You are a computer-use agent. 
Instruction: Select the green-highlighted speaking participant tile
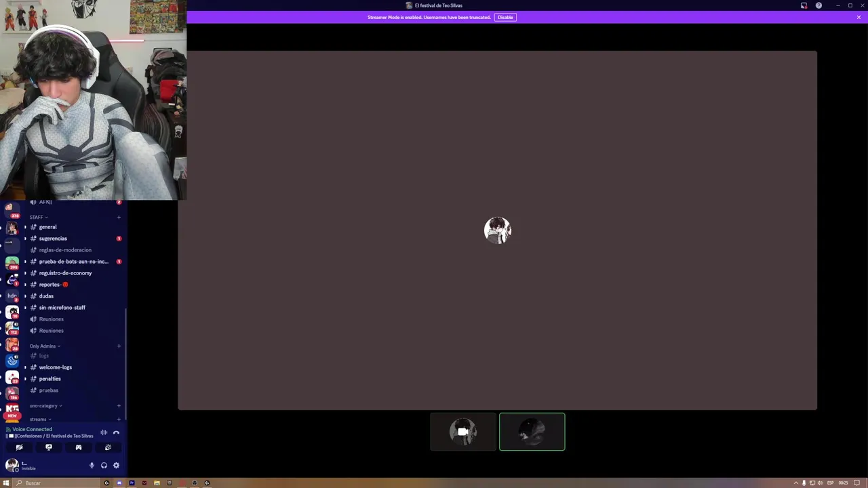click(532, 432)
